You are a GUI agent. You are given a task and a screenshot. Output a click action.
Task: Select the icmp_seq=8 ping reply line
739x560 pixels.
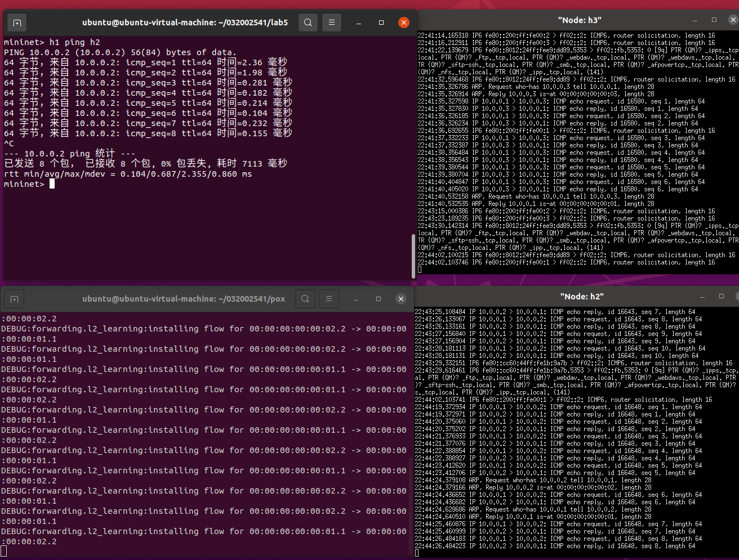[x=148, y=133]
